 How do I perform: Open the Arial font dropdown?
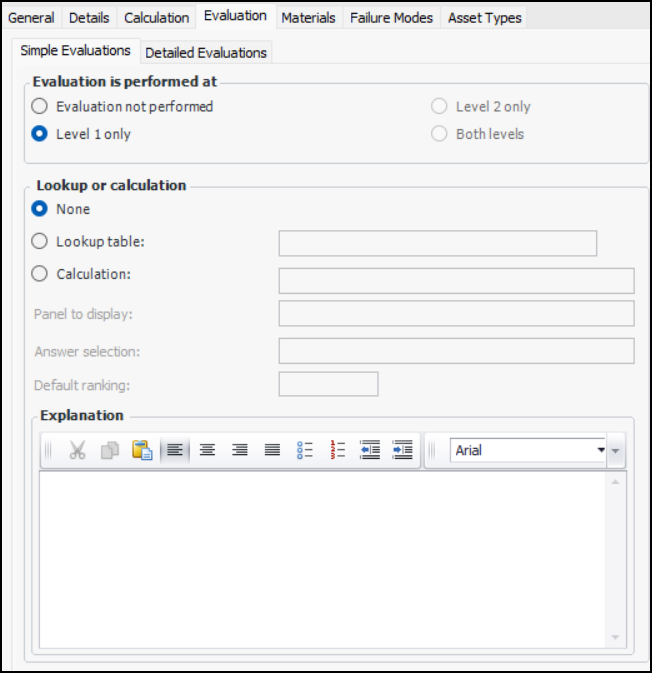601,450
